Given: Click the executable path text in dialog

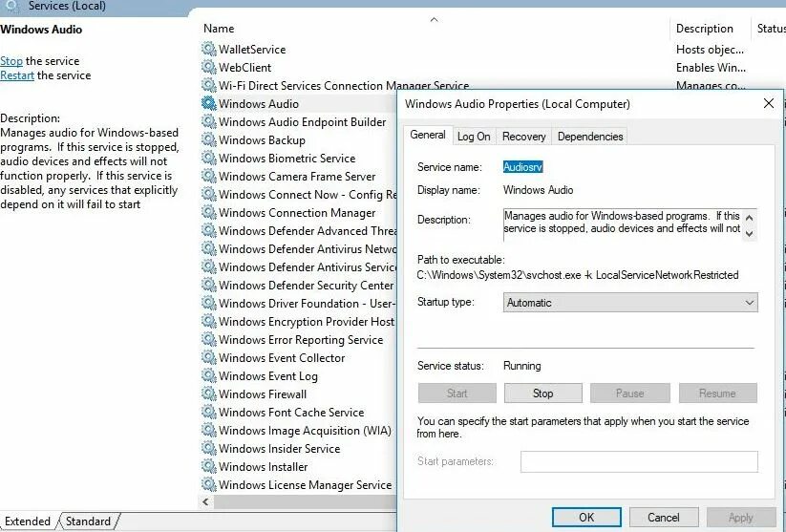Looking at the screenshot, I should (x=578, y=275).
